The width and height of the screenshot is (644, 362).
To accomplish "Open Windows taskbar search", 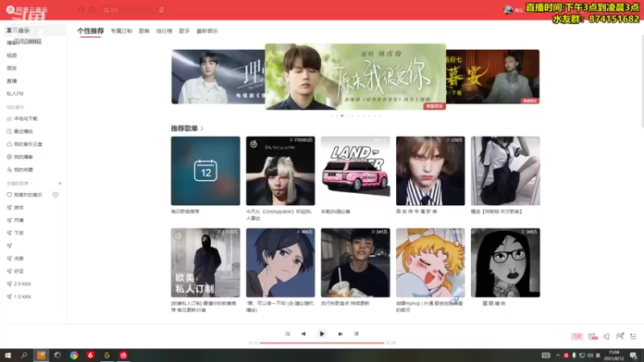I will (24, 356).
